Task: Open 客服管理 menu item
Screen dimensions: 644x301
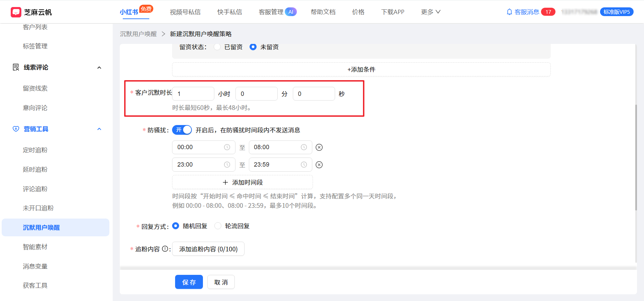Action: click(x=271, y=12)
